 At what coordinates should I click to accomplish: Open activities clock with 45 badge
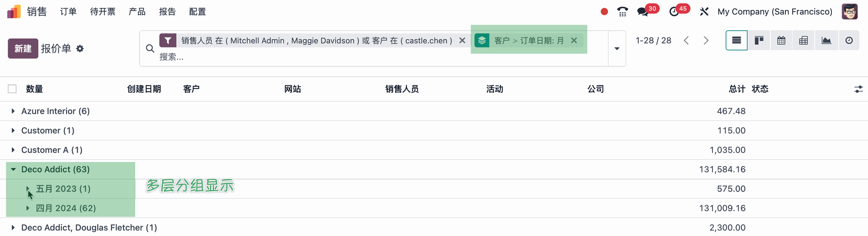[x=674, y=12]
